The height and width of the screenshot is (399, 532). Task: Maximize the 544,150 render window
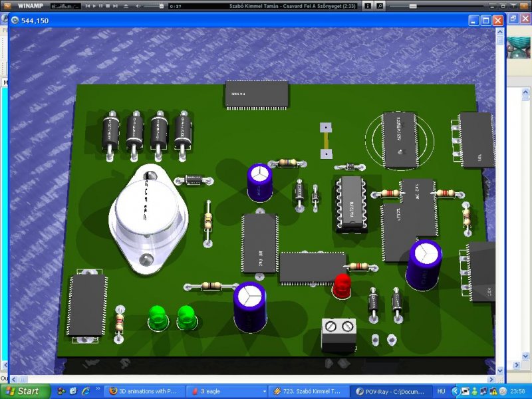485,21
